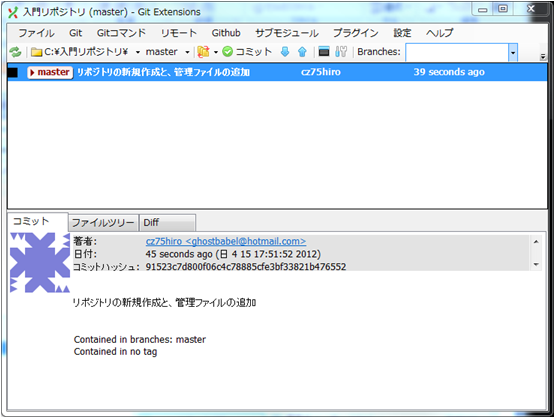Screen dimensions: 555x418
Task: Click the '39 seconds ago' date cell
Action: click(449, 72)
